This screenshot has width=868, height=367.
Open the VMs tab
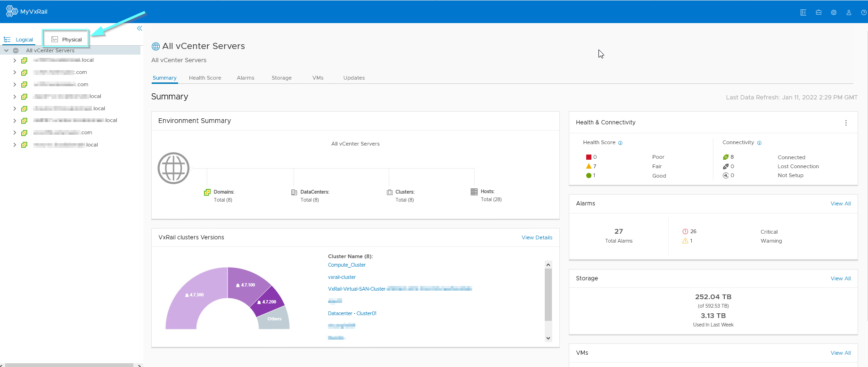318,78
